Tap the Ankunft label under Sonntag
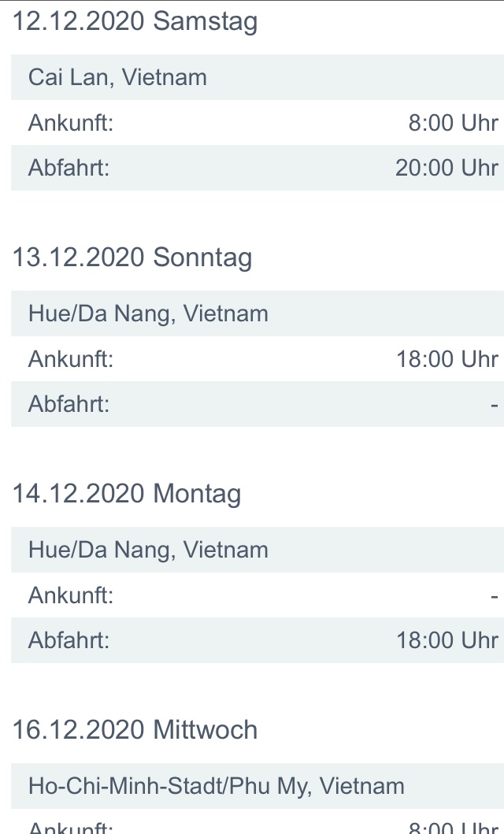The width and height of the screenshot is (504, 834). [71, 359]
